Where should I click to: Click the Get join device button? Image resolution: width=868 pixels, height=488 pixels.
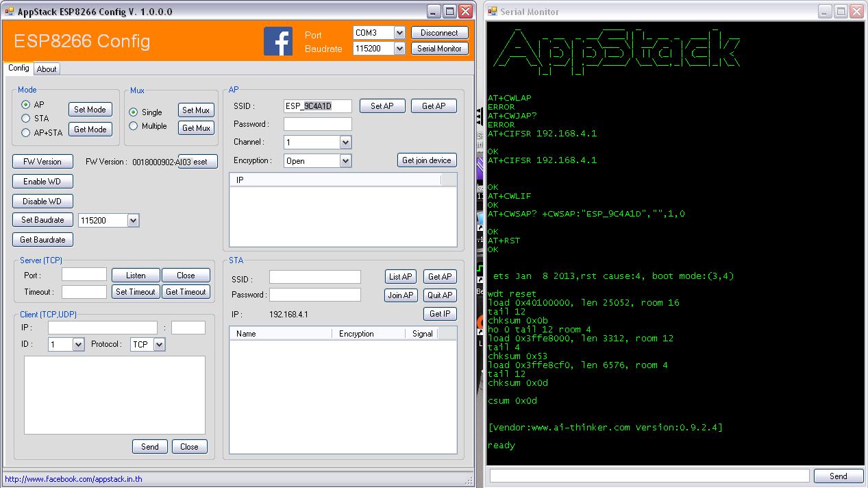[x=427, y=160]
